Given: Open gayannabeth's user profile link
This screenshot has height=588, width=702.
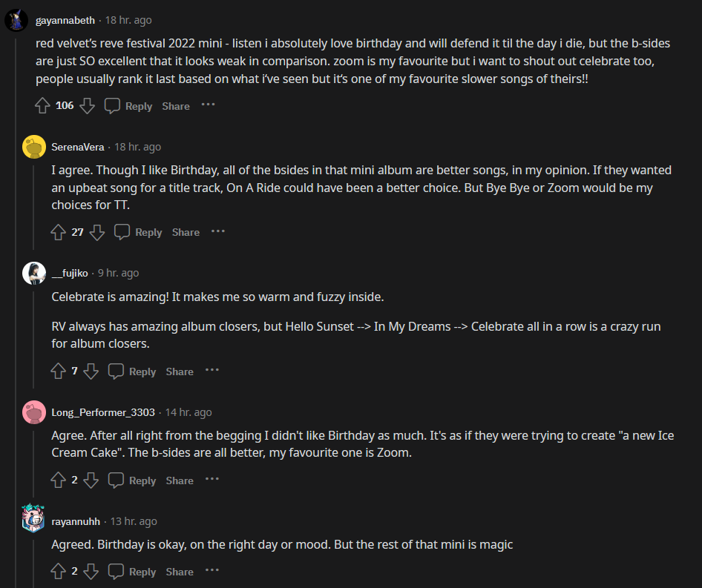Looking at the screenshot, I should pyautogui.click(x=67, y=20).
